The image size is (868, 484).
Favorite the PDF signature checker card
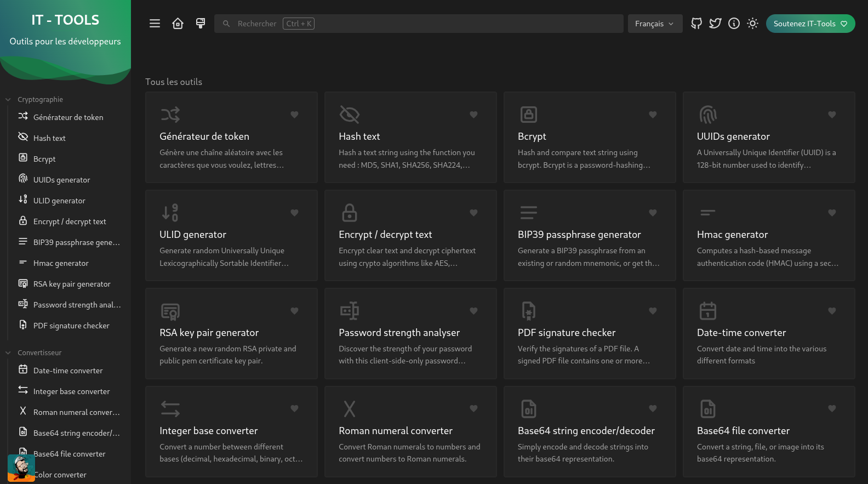(653, 311)
